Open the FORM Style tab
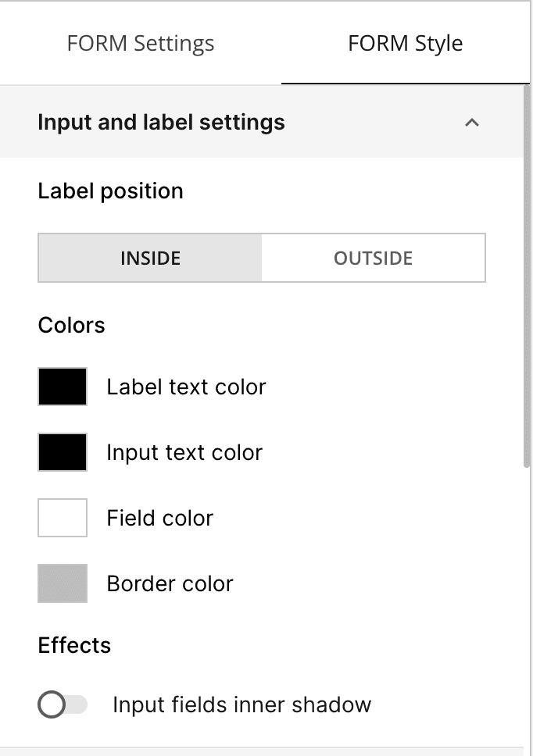This screenshot has width=533, height=756. pyautogui.click(x=405, y=44)
